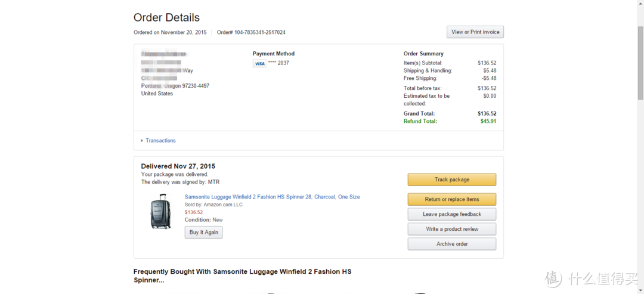
Task: Open the Transactions link
Action: click(x=160, y=140)
